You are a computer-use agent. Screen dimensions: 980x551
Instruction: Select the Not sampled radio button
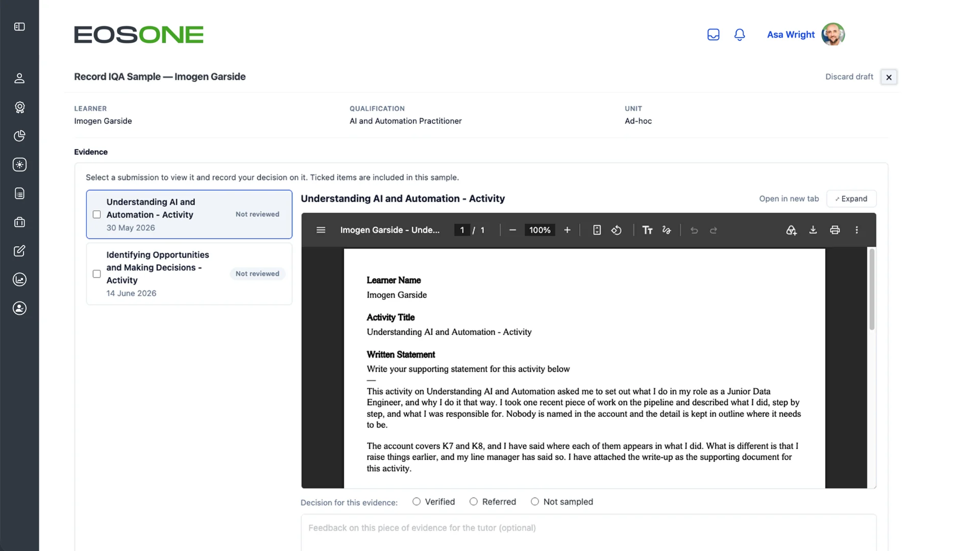[535, 502]
